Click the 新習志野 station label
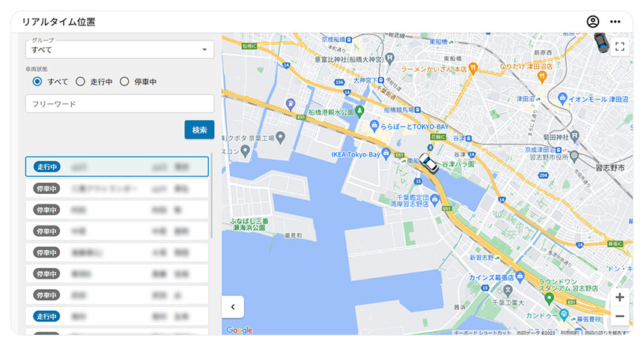Image resolution: width=644 pixels, height=346 pixels. pyautogui.click(x=482, y=258)
